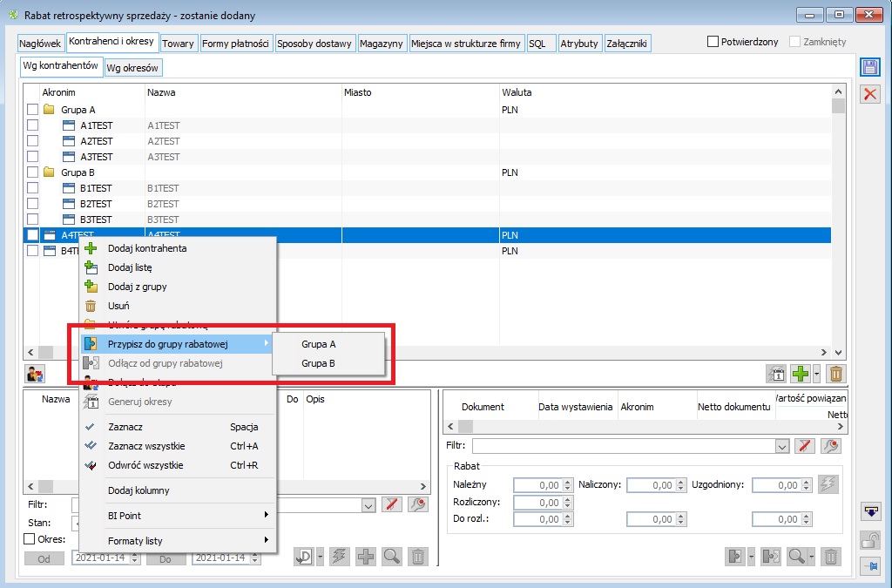Viewport: 892px width, 588px height.
Task: Click the documents list horizontal scrollbar thumb
Action: pos(465,426)
